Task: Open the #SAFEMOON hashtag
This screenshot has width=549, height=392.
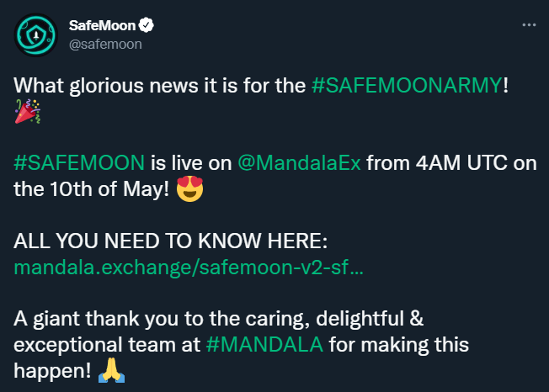Action: pyautogui.click(x=79, y=163)
